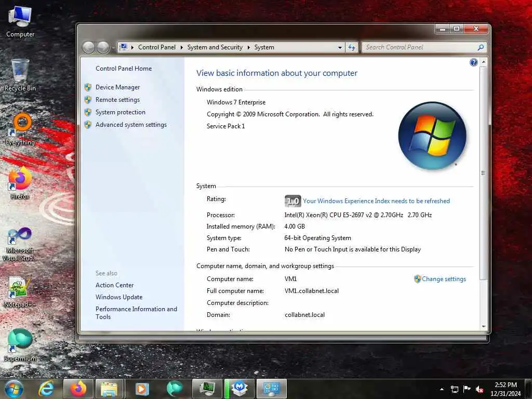Click the 'collabnet.local' domain value
This screenshot has width=532, height=399.
click(304, 315)
